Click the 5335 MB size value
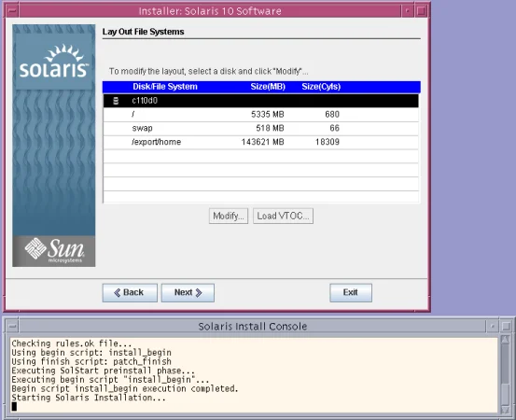 coord(268,114)
